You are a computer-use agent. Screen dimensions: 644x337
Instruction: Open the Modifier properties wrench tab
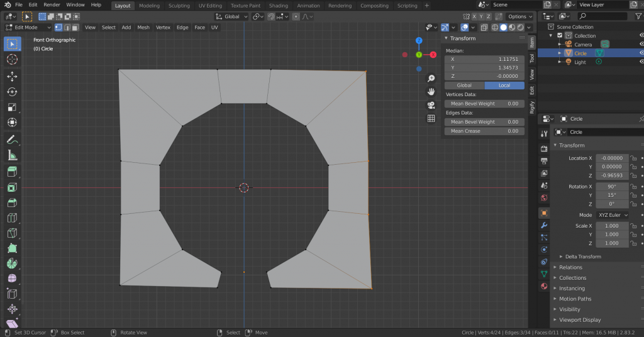click(544, 225)
